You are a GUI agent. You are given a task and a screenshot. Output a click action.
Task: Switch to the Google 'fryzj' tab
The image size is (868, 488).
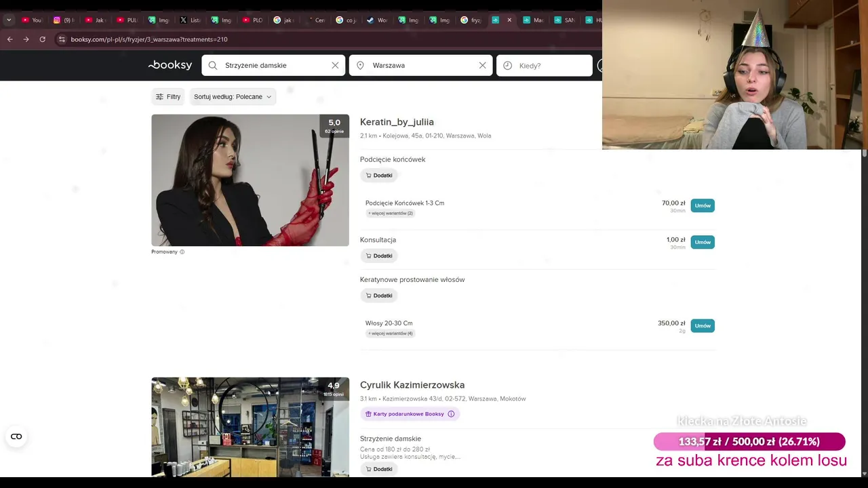pyautogui.click(x=470, y=20)
